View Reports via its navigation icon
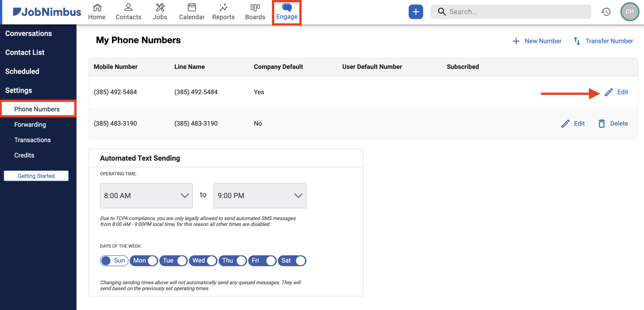Viewport: 644px width, 310px height. pos(223,11)
